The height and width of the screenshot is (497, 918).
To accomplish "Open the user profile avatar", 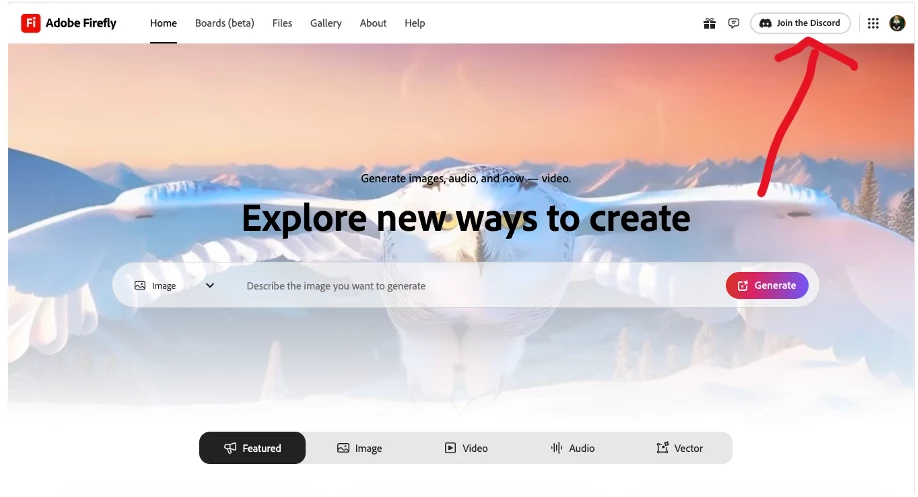I will pyautogui.click(x=897, y=23).
